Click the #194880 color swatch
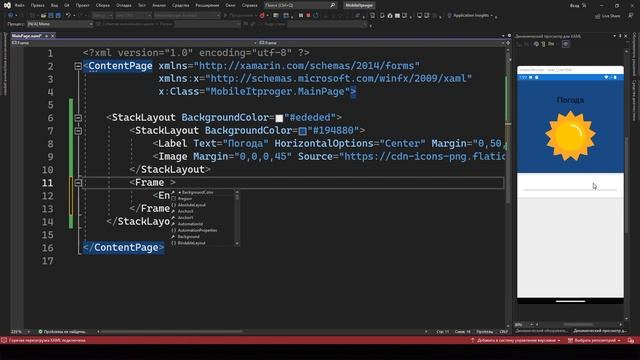The width and height of the screenshot is (640, 360). [x=302, y=131]
